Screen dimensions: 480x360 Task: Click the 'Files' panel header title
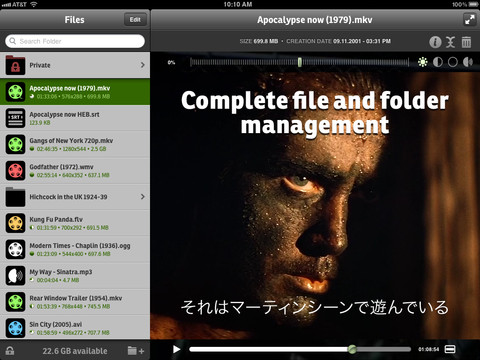(x=74, y=20)
